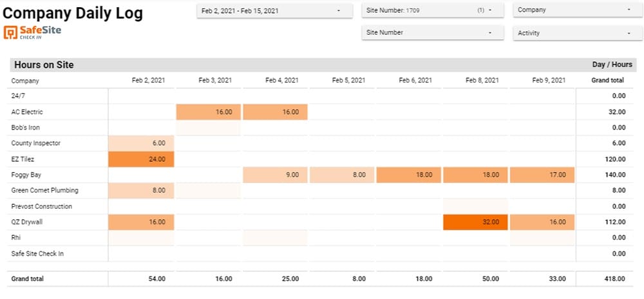Click AC Electric 16.00 cell for Feb 4
Screen dimensions: 644x299
click(x=275, y=111)
